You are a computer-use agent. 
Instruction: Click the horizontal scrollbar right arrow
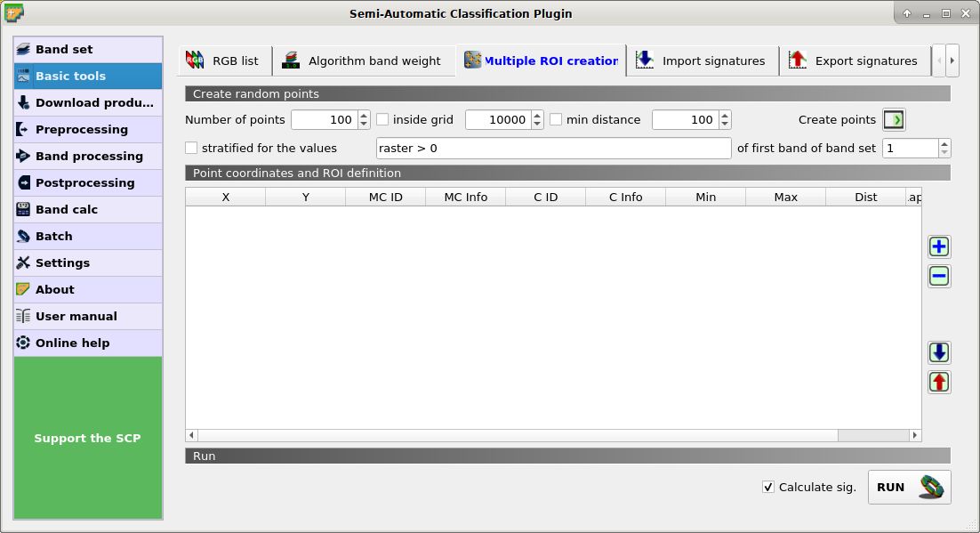(x=915, y=435)
